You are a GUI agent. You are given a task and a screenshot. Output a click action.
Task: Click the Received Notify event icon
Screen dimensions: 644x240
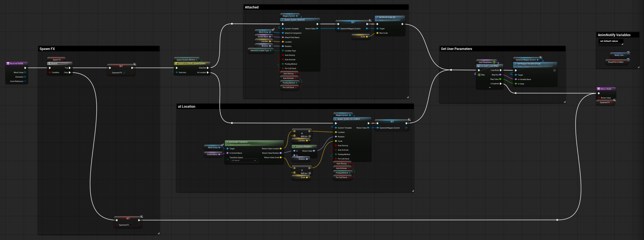[8, 64]
